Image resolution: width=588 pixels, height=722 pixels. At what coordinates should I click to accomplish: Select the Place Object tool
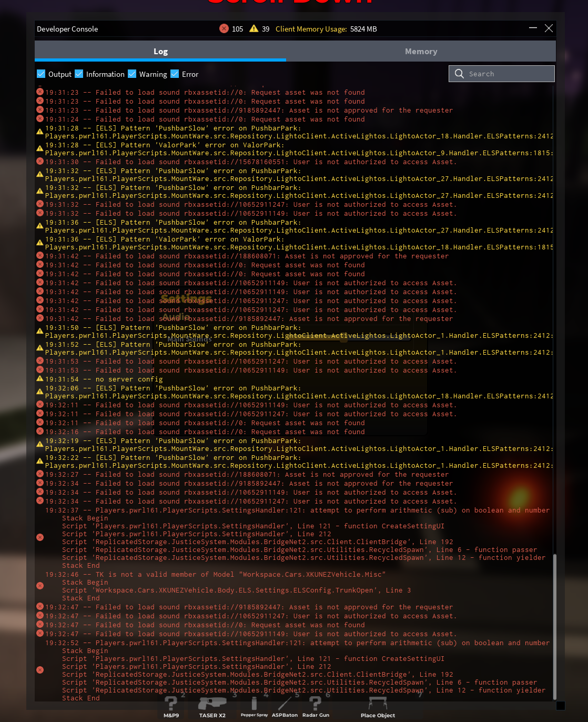pos(378,705)
